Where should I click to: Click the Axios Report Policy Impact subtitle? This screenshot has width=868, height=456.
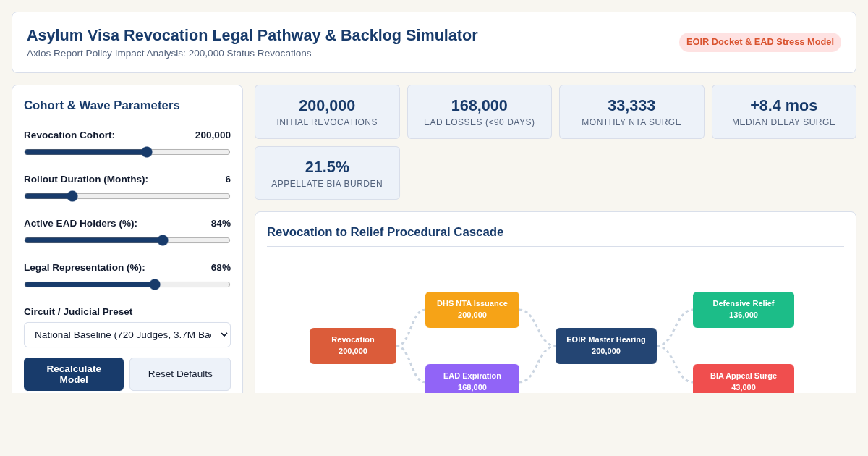click(x=169, y=54)
